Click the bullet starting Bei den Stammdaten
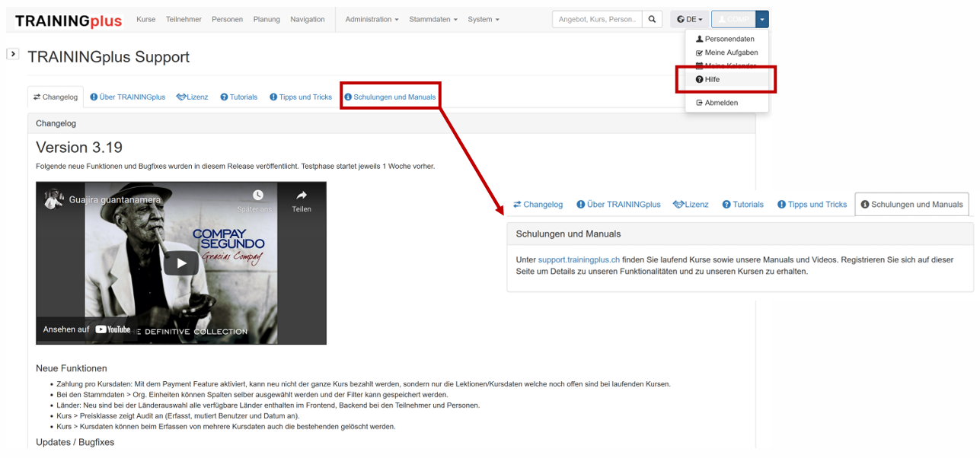The height and width of the screenshot is (458, 980). 252,395
